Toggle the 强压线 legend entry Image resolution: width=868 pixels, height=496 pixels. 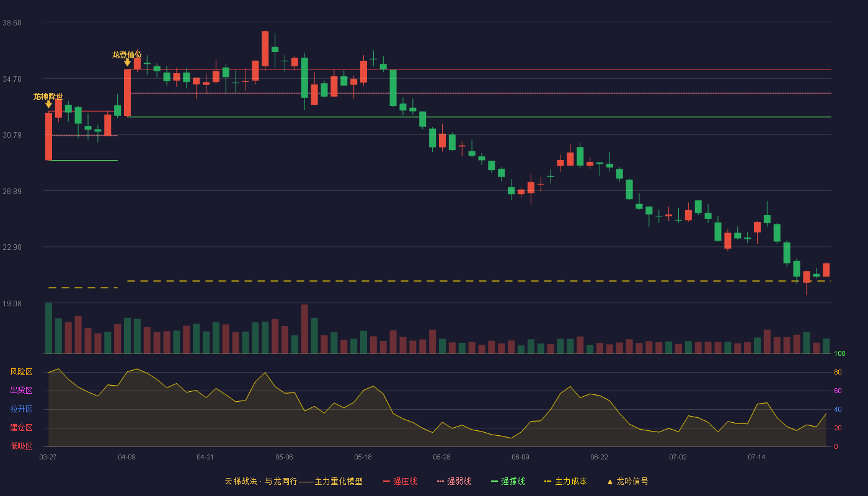pos(400,481)
